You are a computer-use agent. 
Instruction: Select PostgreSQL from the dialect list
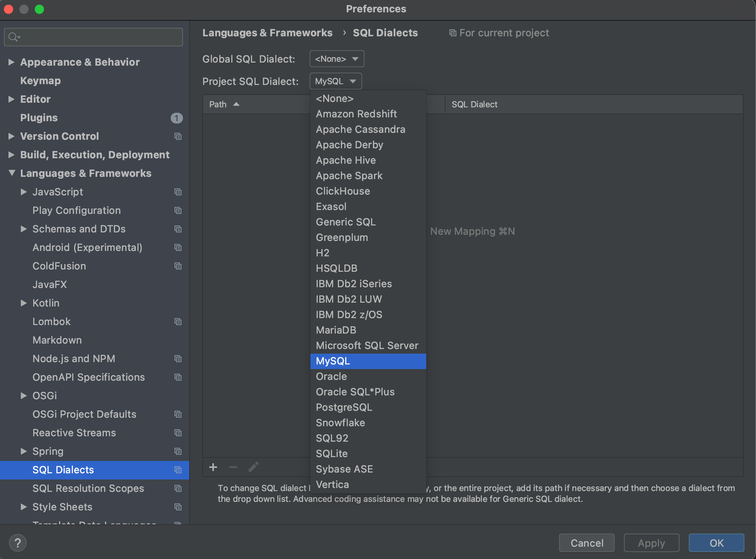(x=344, y=407)
